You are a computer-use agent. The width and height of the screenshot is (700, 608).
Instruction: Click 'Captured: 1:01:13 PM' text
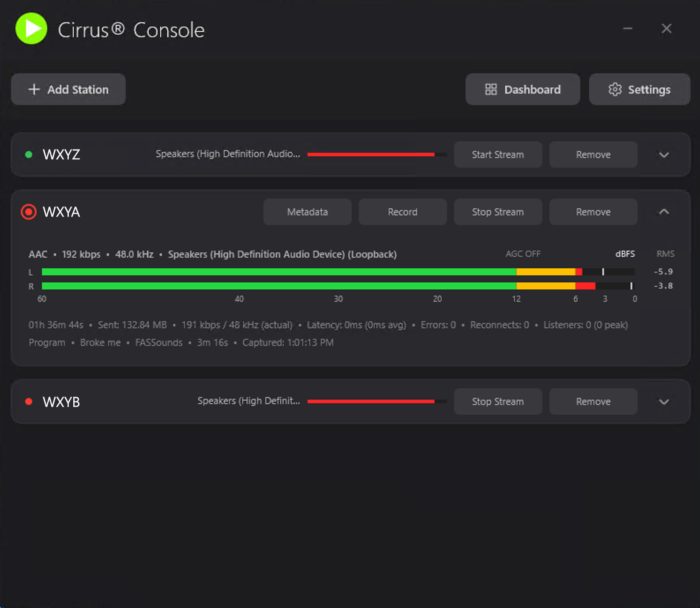click(288, 343)
